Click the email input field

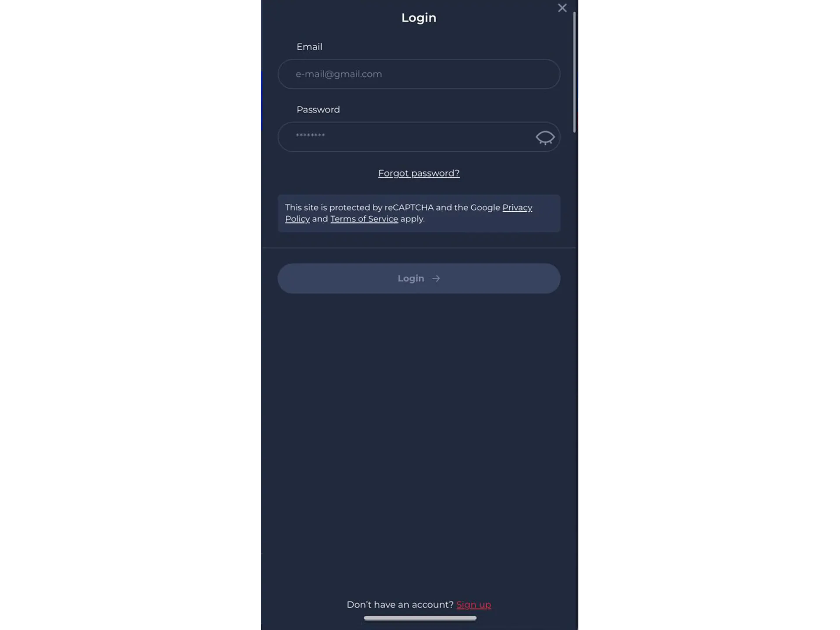tap(419, 73)
